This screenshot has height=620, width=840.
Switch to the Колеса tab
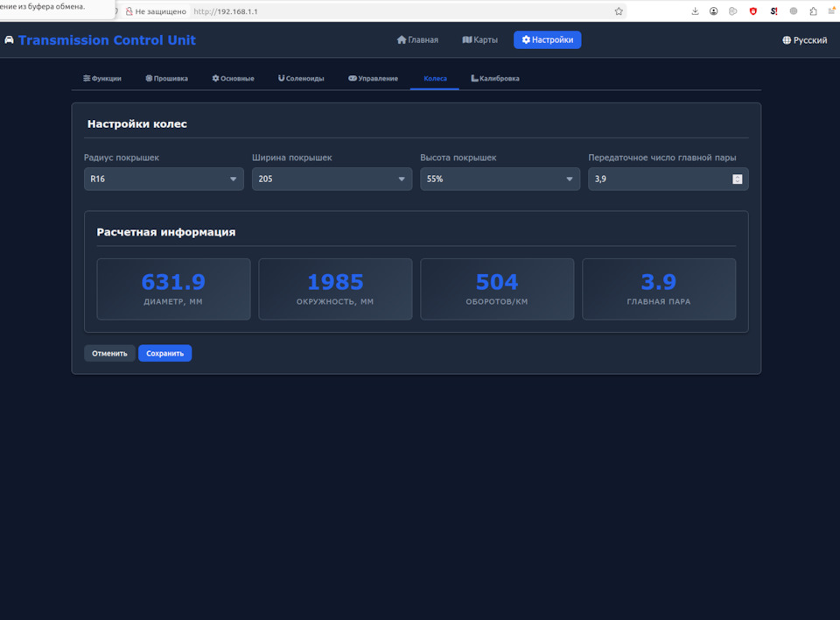tap(434, 78)
